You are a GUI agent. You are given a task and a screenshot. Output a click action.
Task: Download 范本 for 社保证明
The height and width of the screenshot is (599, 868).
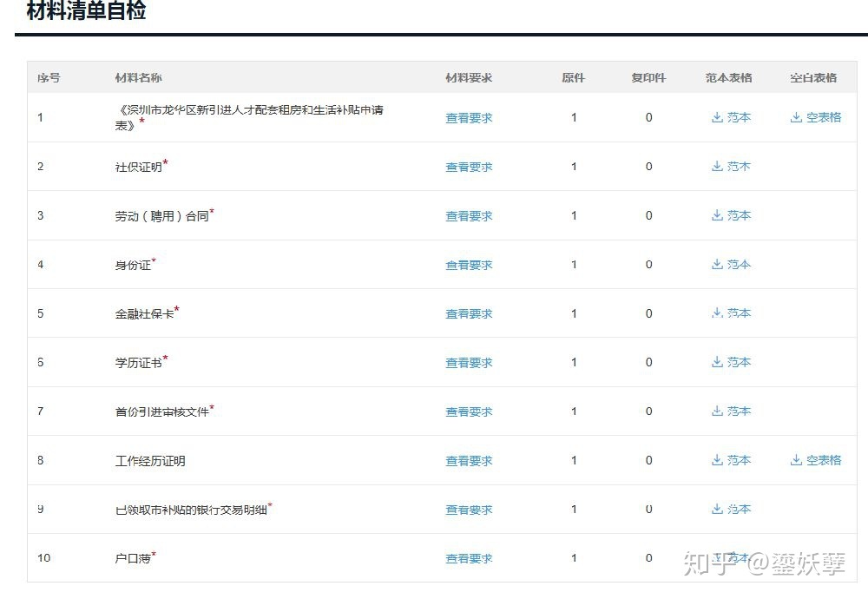731,166
